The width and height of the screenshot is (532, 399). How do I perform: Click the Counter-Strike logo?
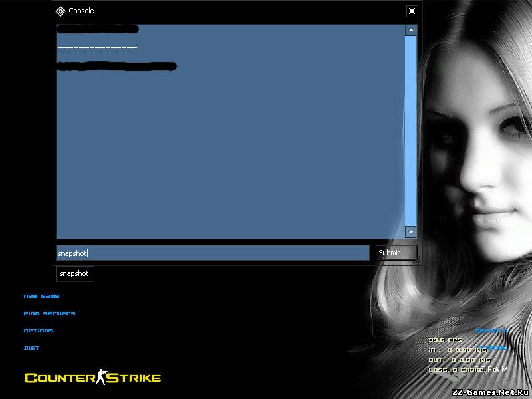point(92,377)
